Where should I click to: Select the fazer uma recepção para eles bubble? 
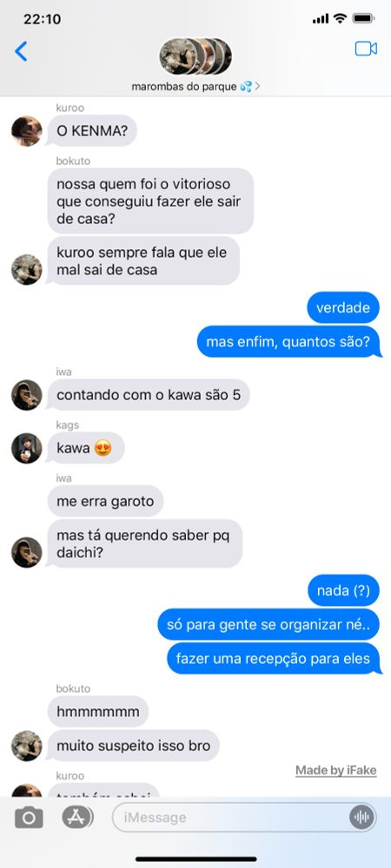click(274, 659)
